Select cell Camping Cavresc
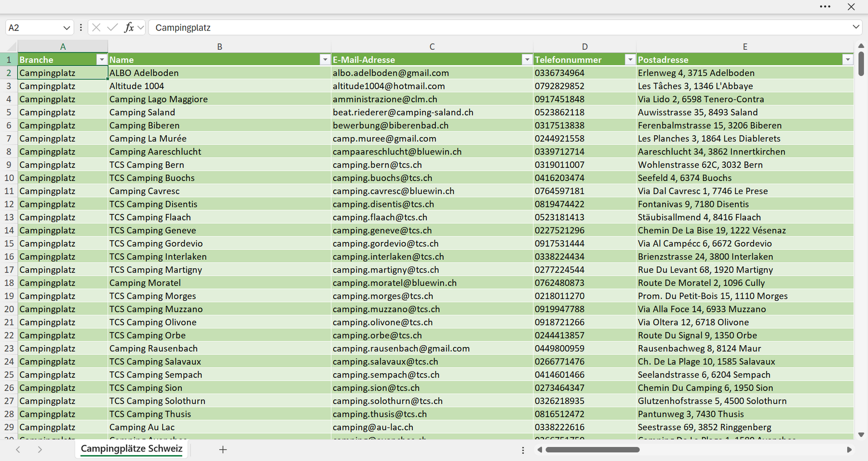 click(219, 191)
